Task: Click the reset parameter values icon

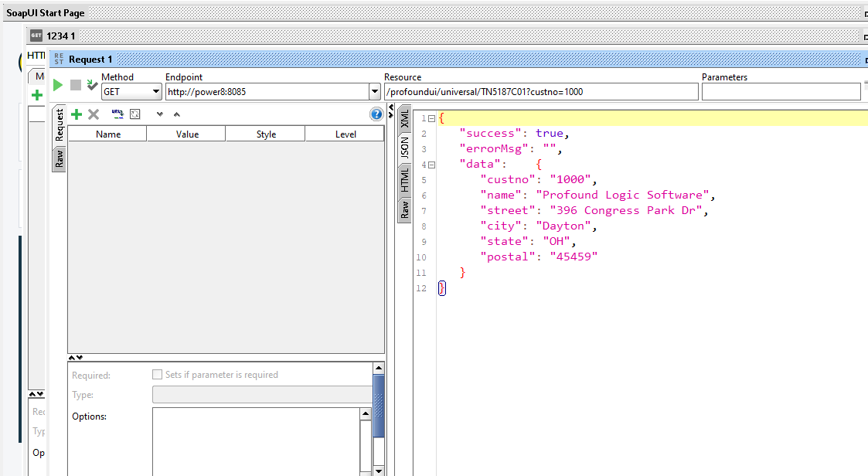Action: [x=135, y=114]
